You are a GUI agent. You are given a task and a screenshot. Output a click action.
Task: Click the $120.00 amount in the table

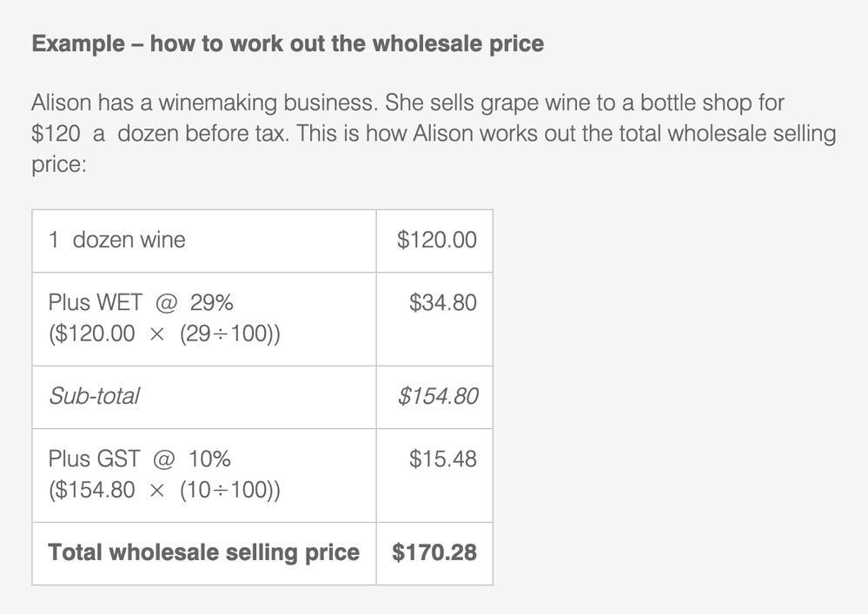click(437, 241)
